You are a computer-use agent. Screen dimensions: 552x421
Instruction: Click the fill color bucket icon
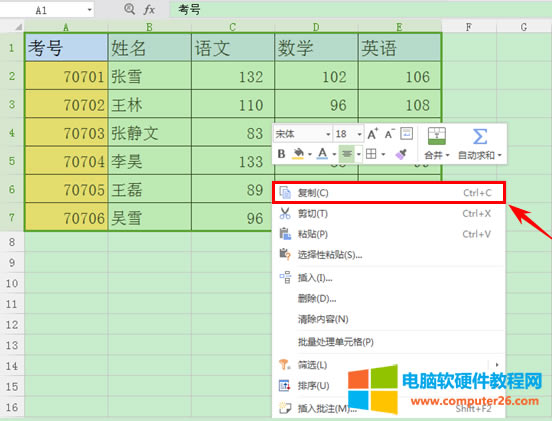298,154
